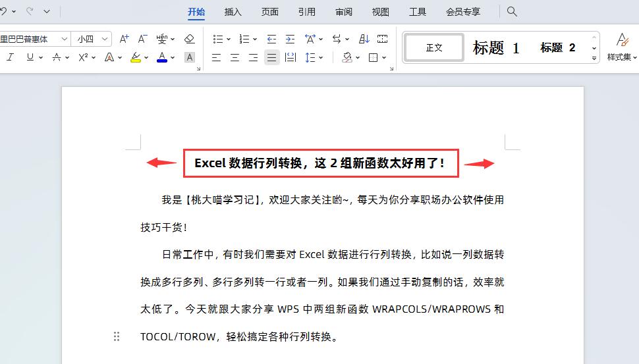Increase paragraph indent
Image resolution: width=639 pixels, height=364 pixels.
pos(290,39)
